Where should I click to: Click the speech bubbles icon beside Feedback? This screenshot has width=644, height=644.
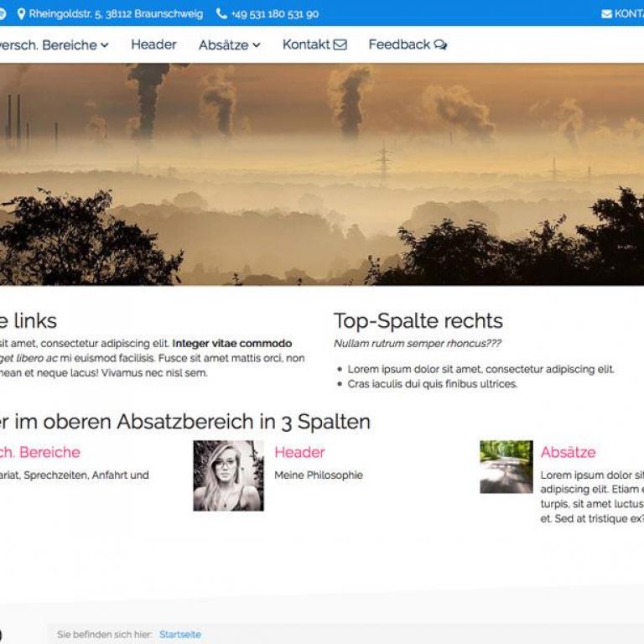440,45
